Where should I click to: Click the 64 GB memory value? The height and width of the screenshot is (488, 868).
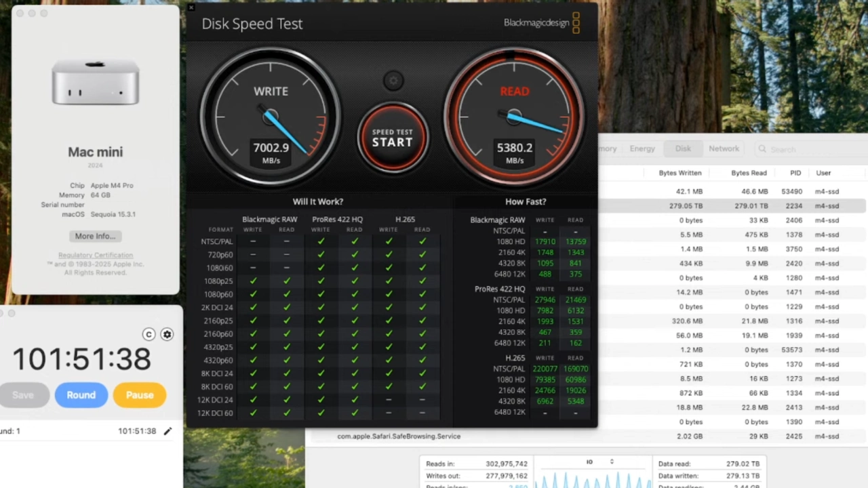(100, 195)
